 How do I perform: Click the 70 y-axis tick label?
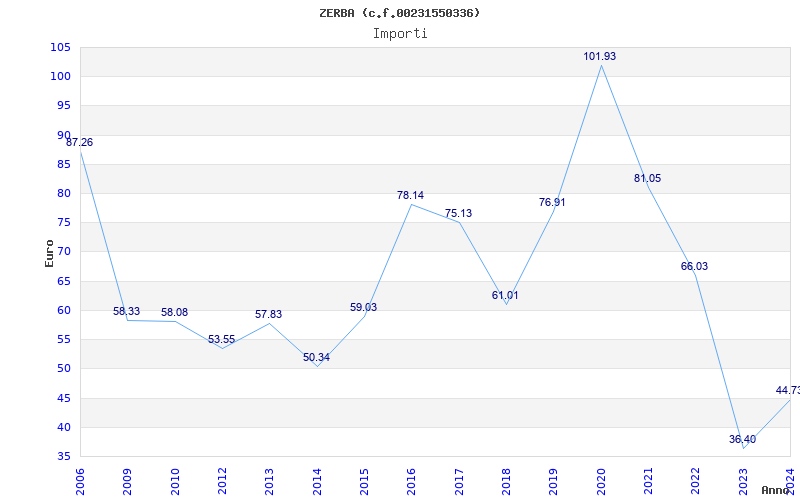(63, 252)
